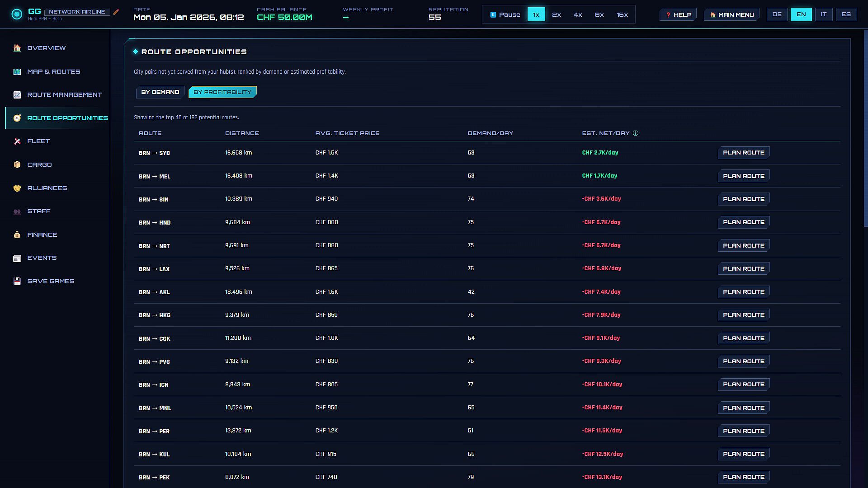Plan route for BRN → NRT
Screen dimensions: 868x488
744,245
